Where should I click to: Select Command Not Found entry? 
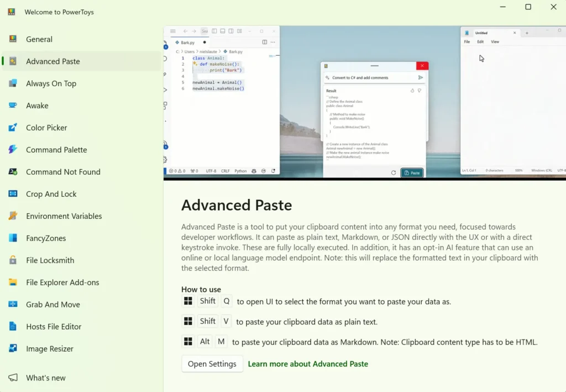pos(82,171)
